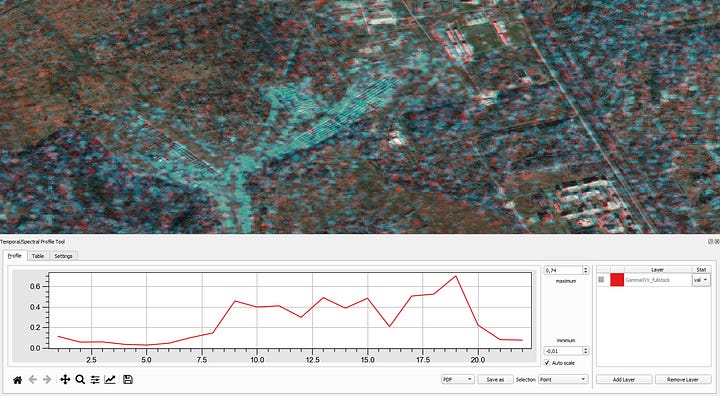Select the GammaOVV_fullstack layer name
The height and width of the screenshot is (396, 720).
(x=647, y=280)
